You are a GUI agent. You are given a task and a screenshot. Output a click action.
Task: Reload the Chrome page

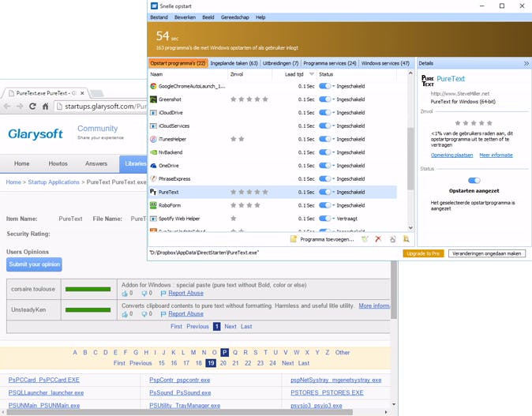click(x=32, y=107)
